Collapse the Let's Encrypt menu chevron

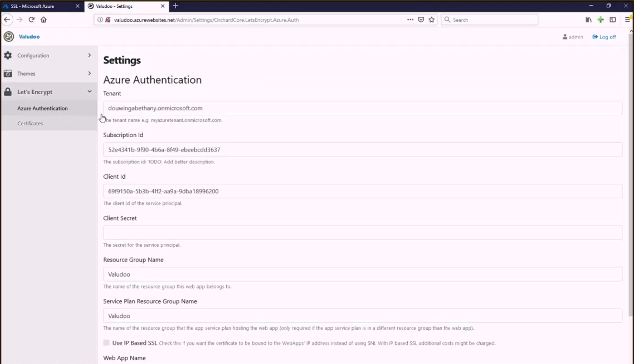click(89, 91)
